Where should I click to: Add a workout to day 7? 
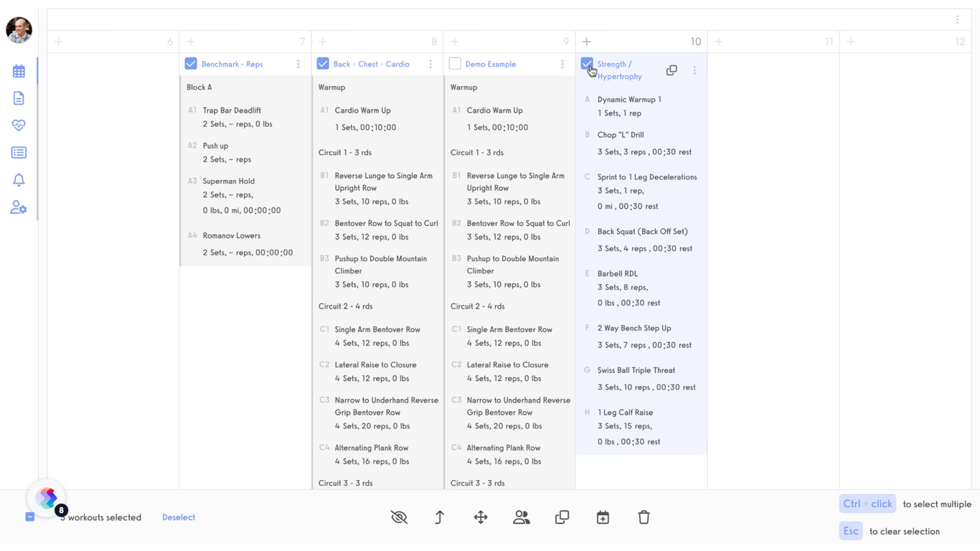coord(191,42)
